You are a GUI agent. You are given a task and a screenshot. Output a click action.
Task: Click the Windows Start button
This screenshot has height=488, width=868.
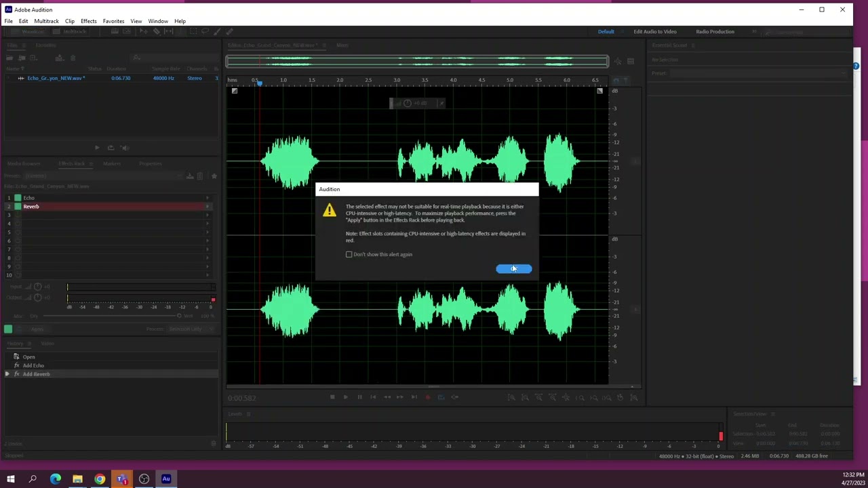10,479
